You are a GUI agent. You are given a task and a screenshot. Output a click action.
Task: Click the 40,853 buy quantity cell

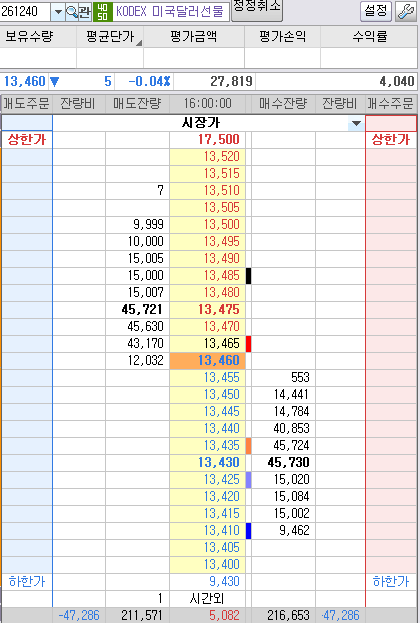283,428
